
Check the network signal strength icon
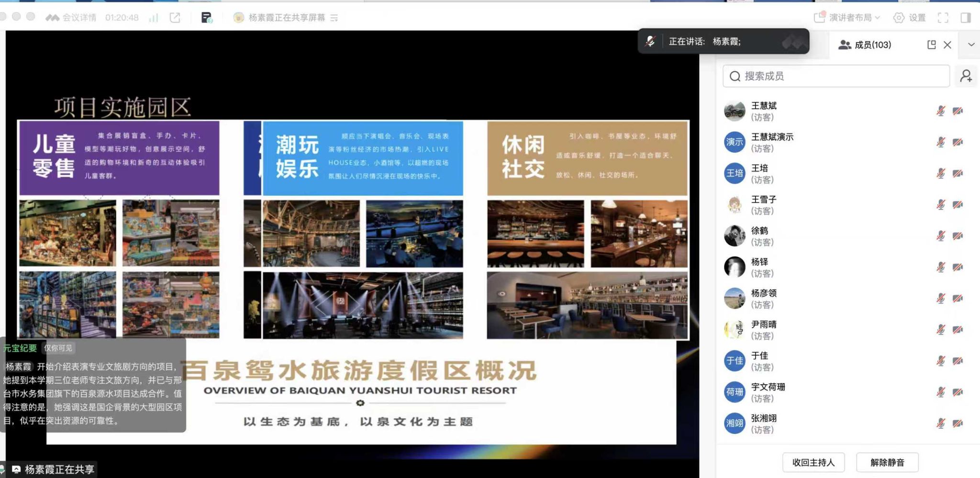point(154,18)
